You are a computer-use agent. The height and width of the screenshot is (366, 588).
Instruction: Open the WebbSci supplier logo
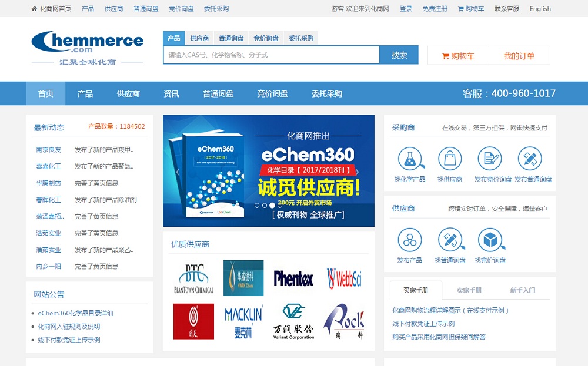(x=344, y=278)
